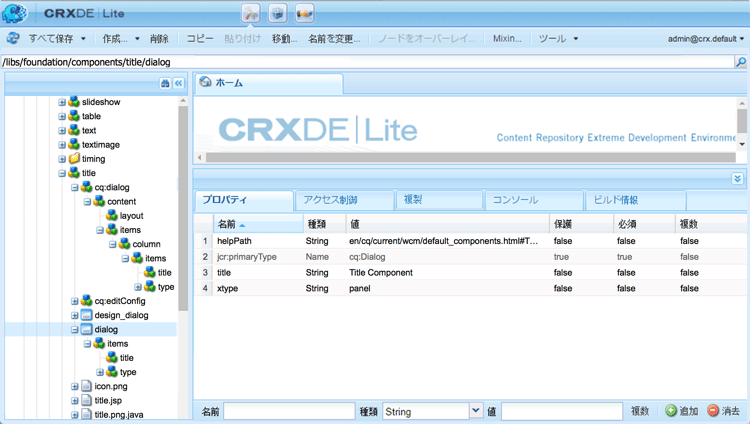The height and width of the screenshot is (424, 750).
Task: Click the tree panel vertical scrollbar
Action: click(183, 208)
